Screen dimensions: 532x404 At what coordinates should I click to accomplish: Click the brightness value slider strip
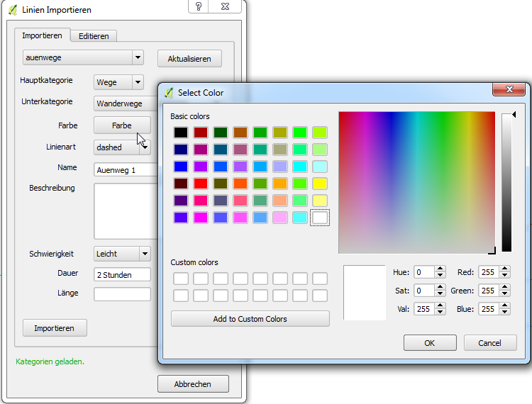[506, 182]
